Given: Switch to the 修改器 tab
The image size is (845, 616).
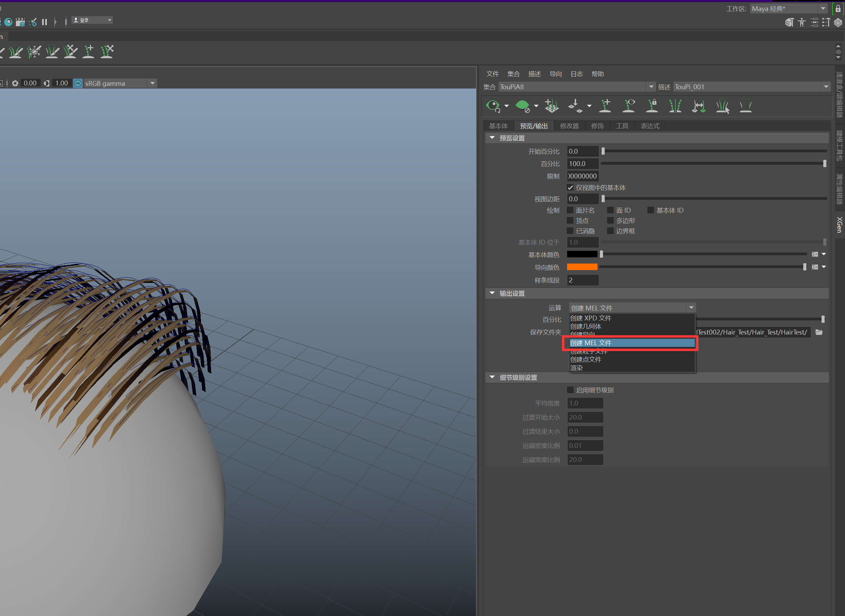Looking at the screenshot, I should [x=569, y=126].
